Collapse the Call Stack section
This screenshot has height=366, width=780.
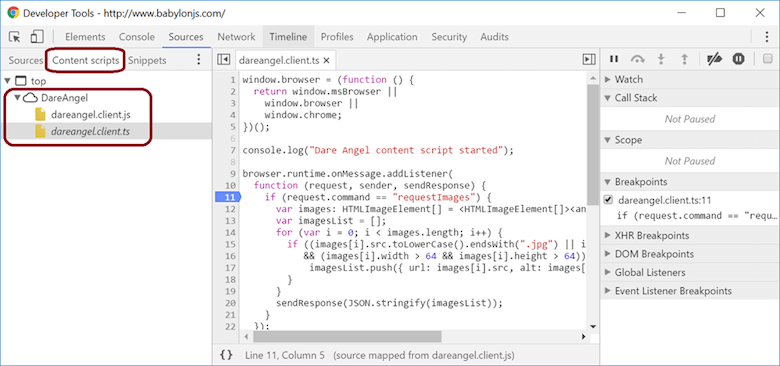[607, 98]
